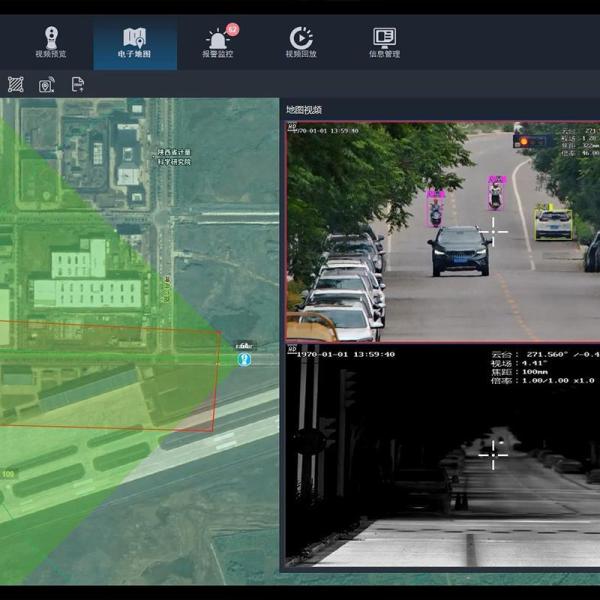Click the black car in video
600x600 pixels.
click(459, 250)
